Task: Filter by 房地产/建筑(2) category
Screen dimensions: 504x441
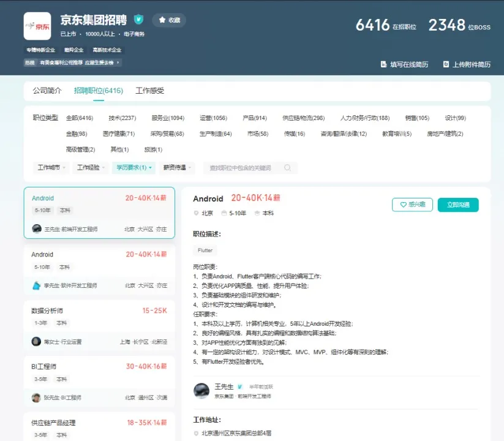Action: tap(445, 134)
